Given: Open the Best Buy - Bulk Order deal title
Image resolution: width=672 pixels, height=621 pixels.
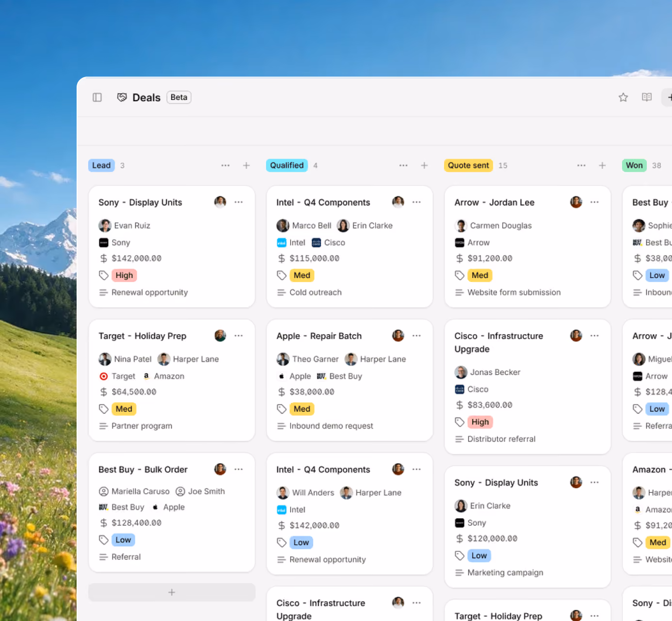Looking at the screenshot, I should [143, 470].
